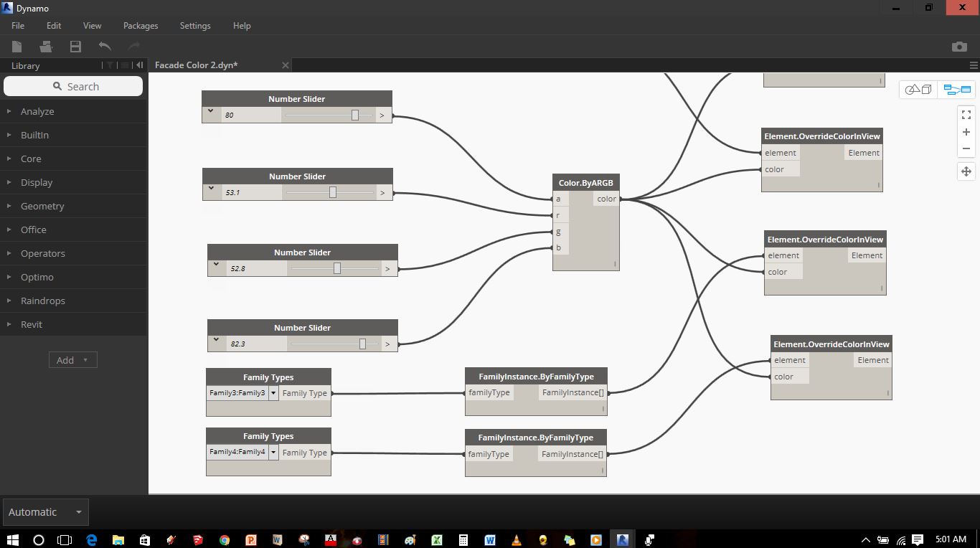The height and width of the screenshot is (548, 980).
Task: Expand settings chevron of the 53.1 slider
Action: [211, 189]
